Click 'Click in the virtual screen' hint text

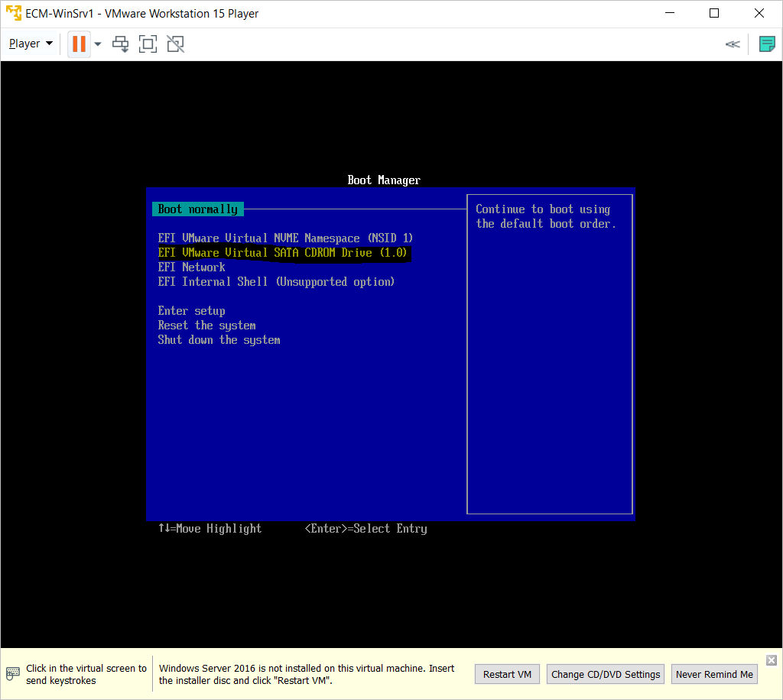[x=86, y=674]
